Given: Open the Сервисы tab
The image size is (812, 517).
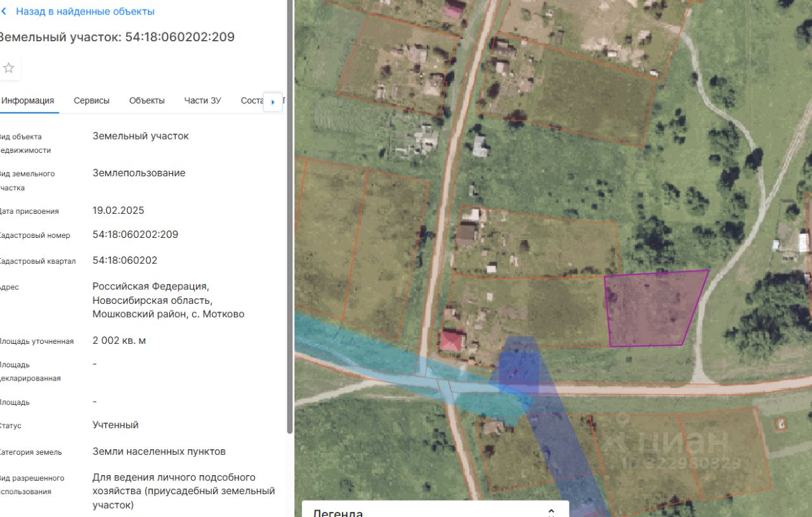Looking at the screenshot, I should (x=91, y=100).
